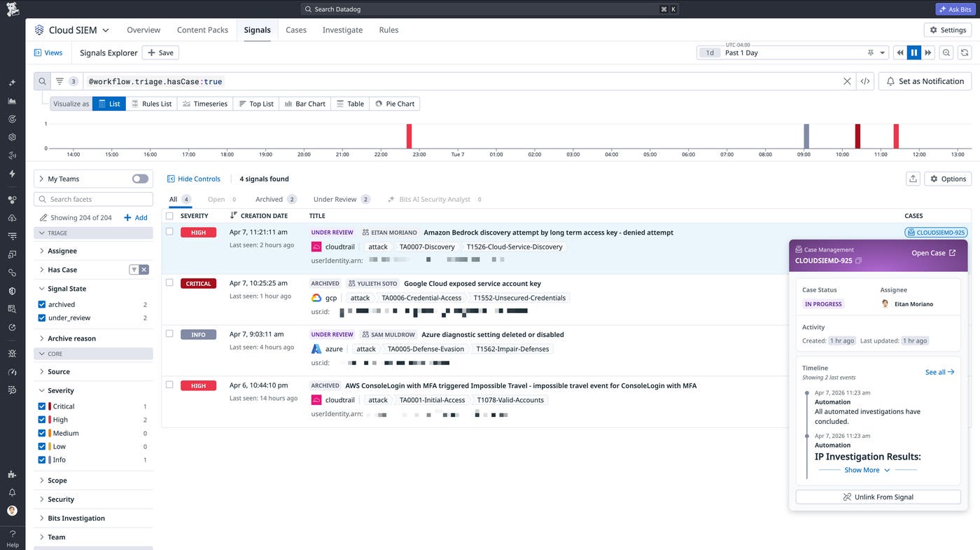
Task: Click the histogram bar near 09:00
Action: pyautogui.click(x=806, y=136)
